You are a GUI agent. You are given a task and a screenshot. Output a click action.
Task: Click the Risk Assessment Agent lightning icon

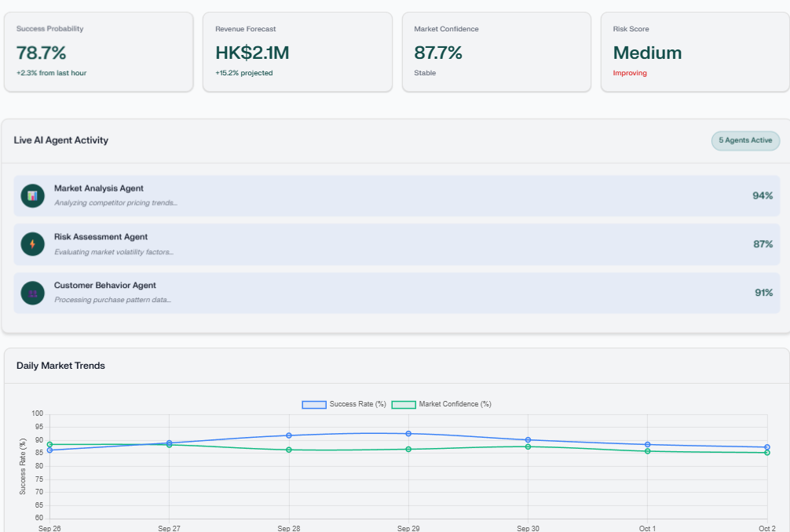tap(33, 244)
